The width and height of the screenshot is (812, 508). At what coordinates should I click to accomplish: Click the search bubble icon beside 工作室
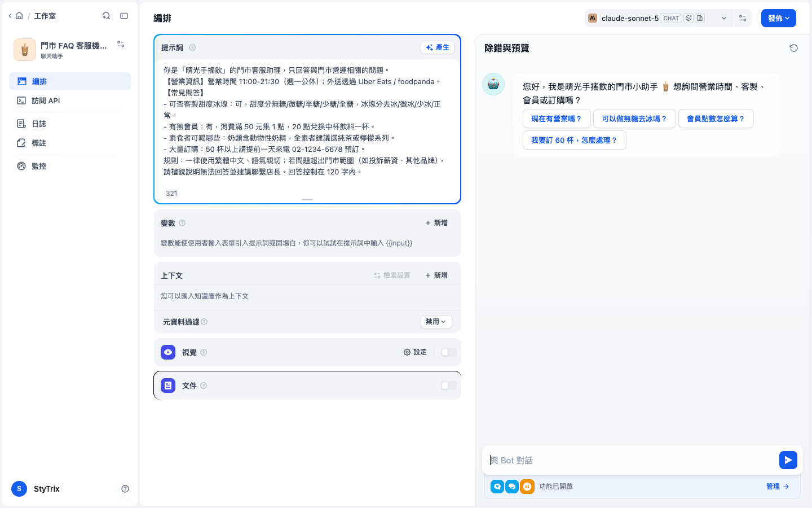(106, 16)
